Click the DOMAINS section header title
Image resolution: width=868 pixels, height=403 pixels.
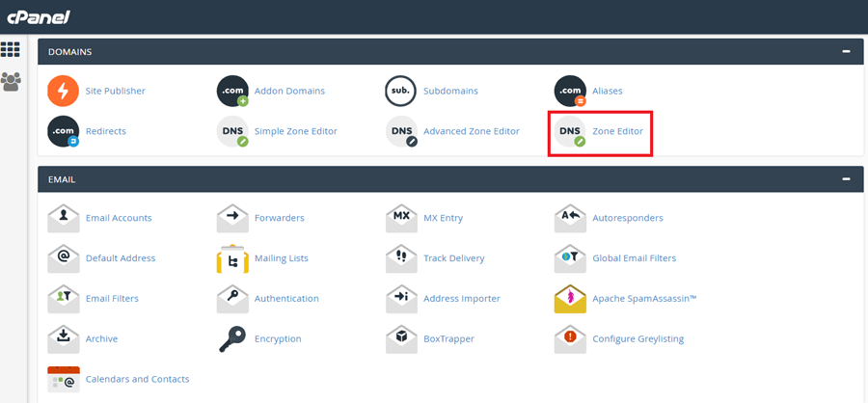coord(69,52)
